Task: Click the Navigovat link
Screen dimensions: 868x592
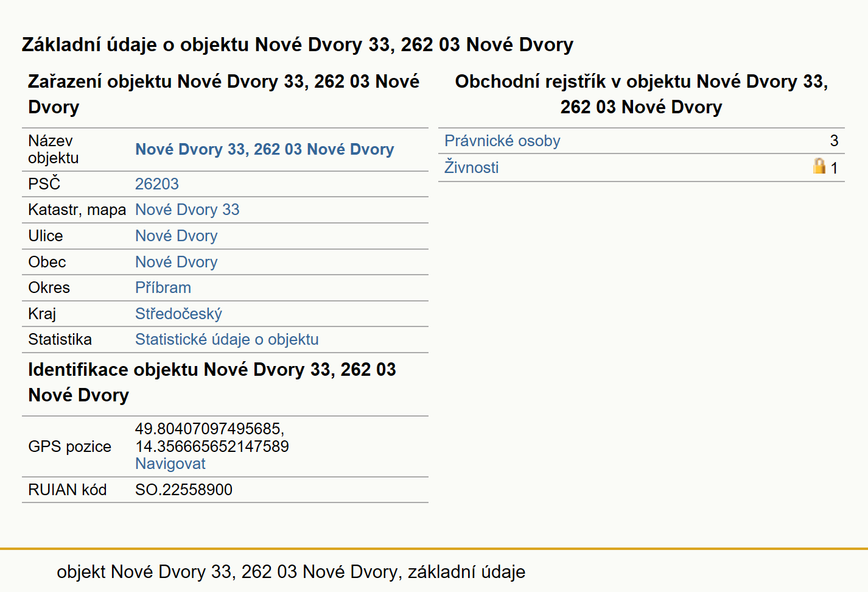Action: pyautogui.click(x=170, y=463)
